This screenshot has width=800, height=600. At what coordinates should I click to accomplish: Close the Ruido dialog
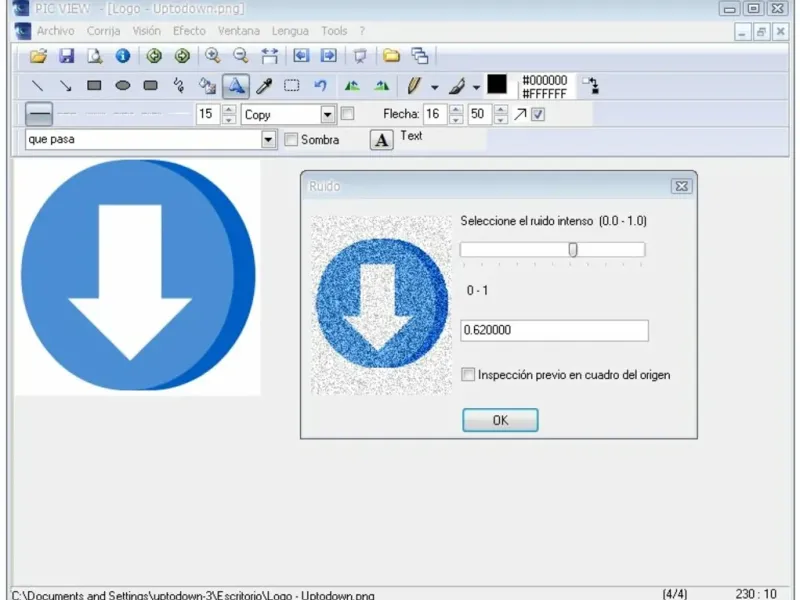[681, 186]
